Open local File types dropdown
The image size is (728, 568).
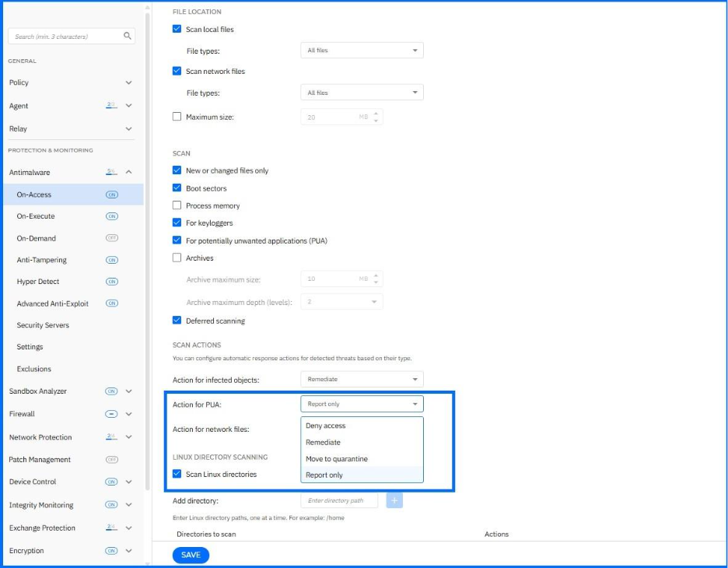point(362,51)
